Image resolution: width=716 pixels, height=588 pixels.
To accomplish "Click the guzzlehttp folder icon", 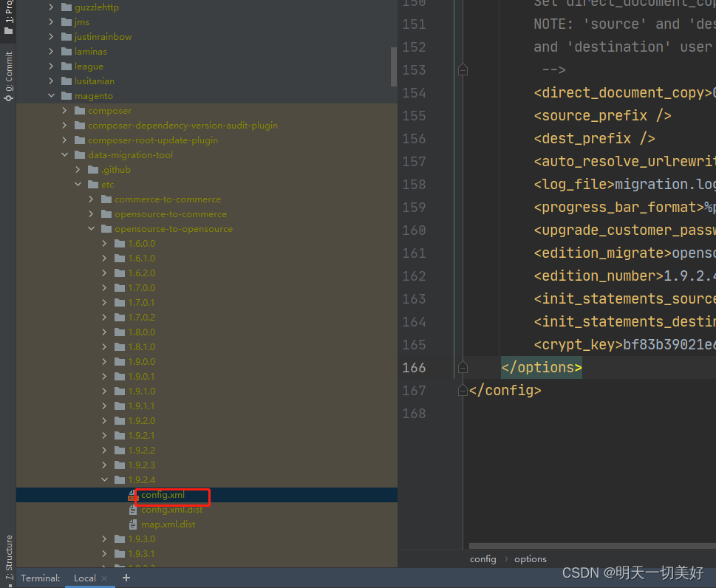I will tap(67, 7).
